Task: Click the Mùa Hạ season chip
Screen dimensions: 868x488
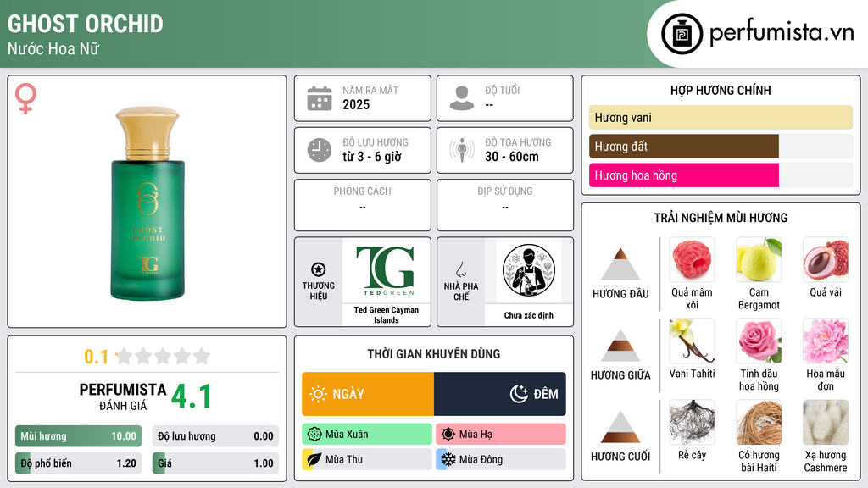Action: tap(501, 435)
